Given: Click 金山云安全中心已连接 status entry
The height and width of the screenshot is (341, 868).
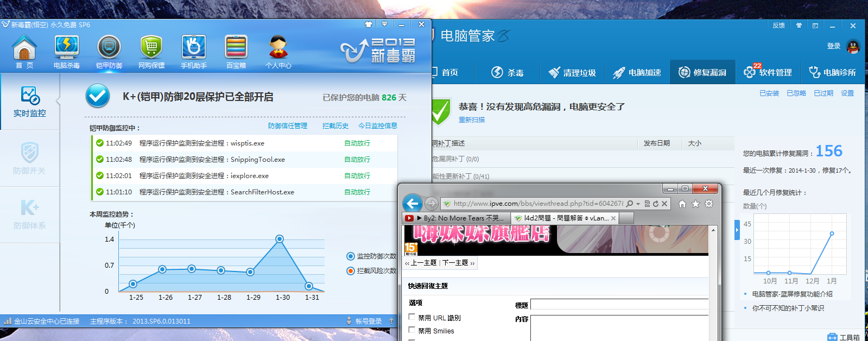Looking at the screenshot, I should tap(42, 321).
